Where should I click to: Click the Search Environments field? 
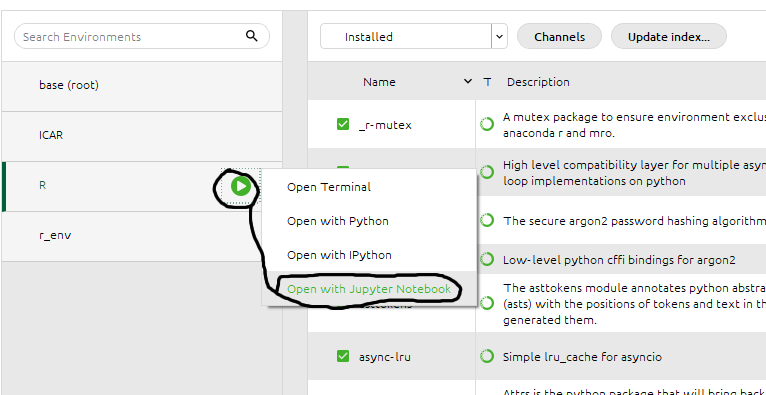coord(142,36)
